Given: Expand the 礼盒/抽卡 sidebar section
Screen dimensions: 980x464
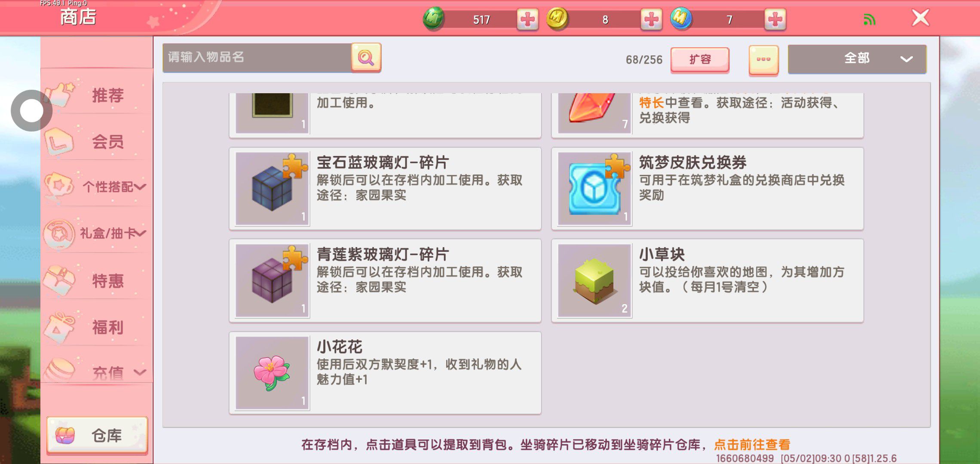Looking at the screenshot, I should point(97,233).
